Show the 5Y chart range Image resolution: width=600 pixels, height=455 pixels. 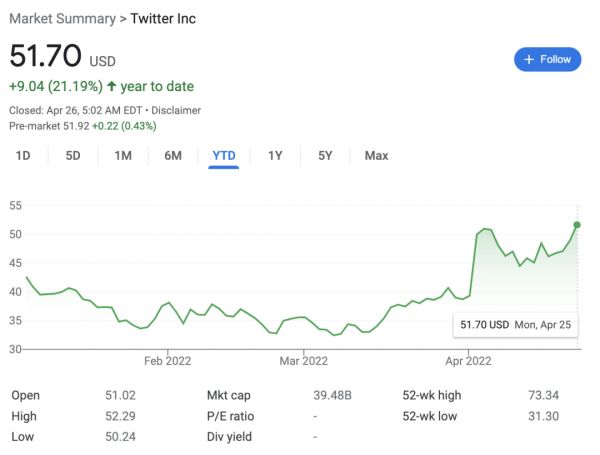(x=325, y=155)
